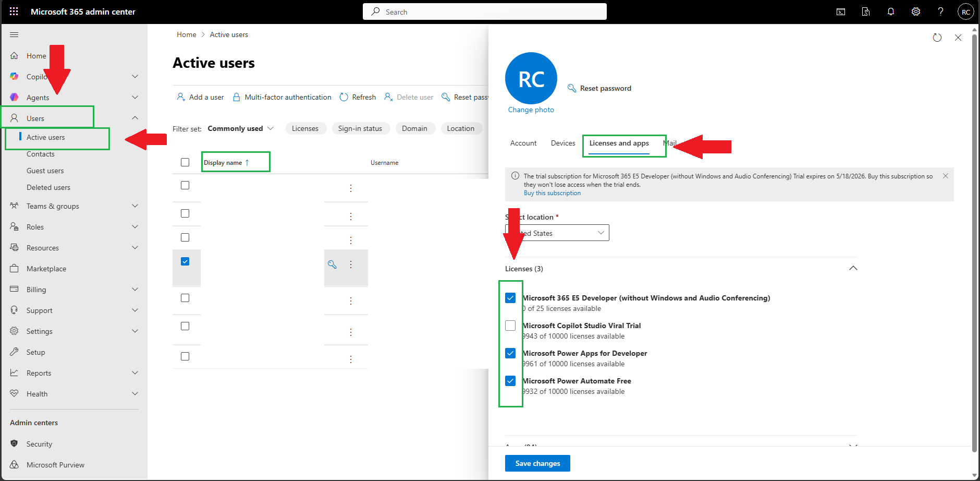The height and width of the screenshot is (481, 980).
Task: Select the Licenses and apps tab
Action: coord(619,143)
